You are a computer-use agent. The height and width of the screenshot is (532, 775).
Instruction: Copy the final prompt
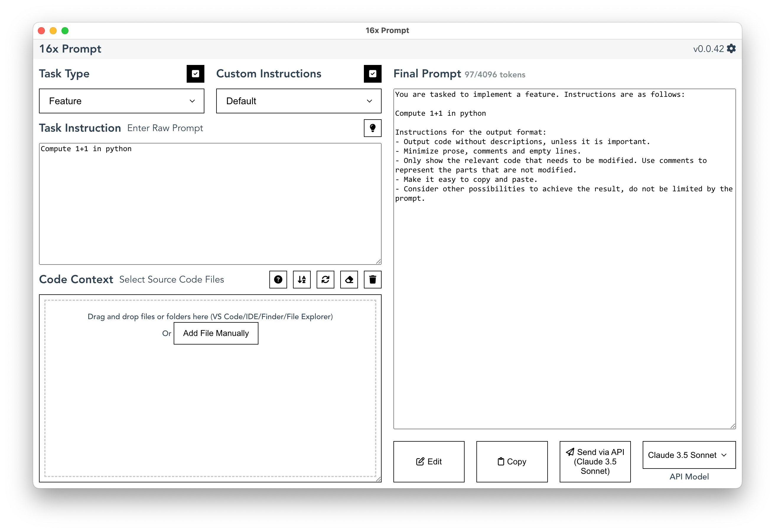coord(512,462)
